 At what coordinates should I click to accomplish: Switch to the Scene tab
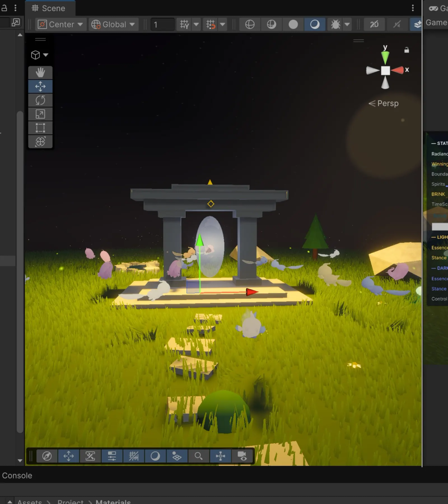click(50, 8)
